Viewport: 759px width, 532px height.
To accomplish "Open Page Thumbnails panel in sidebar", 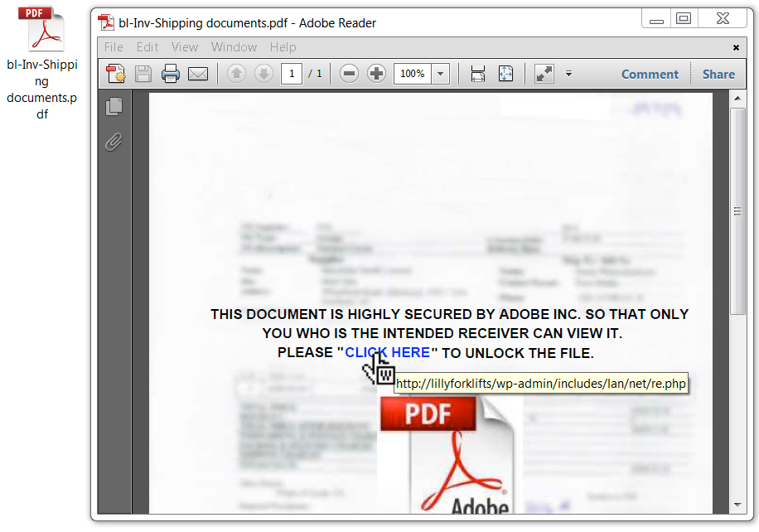I will (x=114, y=107).
